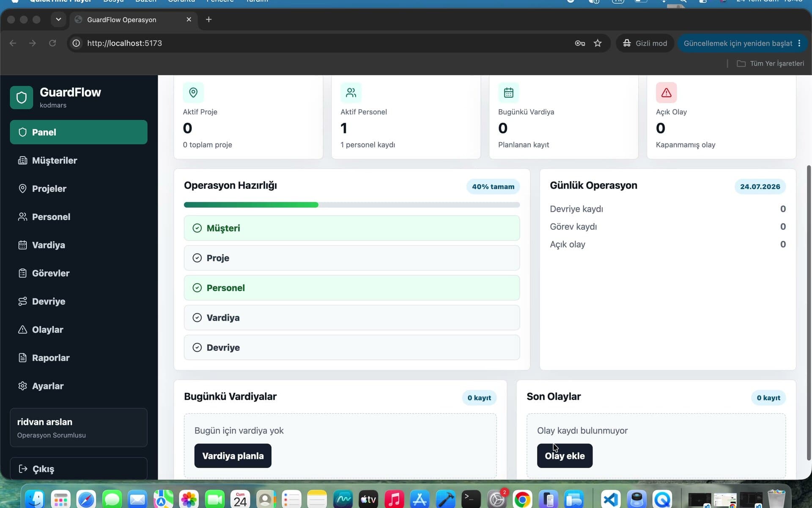Screen dimensions: 812x508
Task: Select the GuardFlow Operasyon tab
Action: [134, 19]
